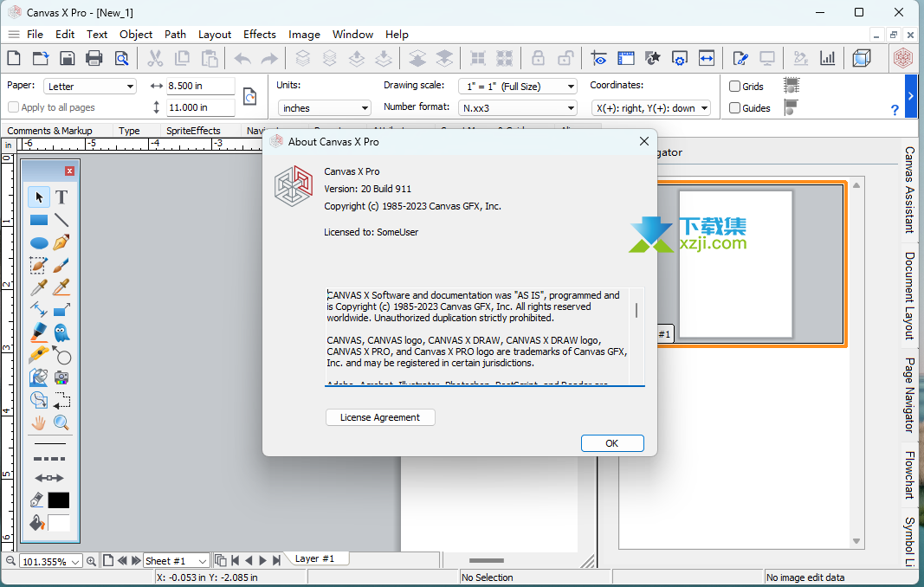The image size is (924, 587).
Task: Click the Open file toolbar icon
Action: click(41, 58)
